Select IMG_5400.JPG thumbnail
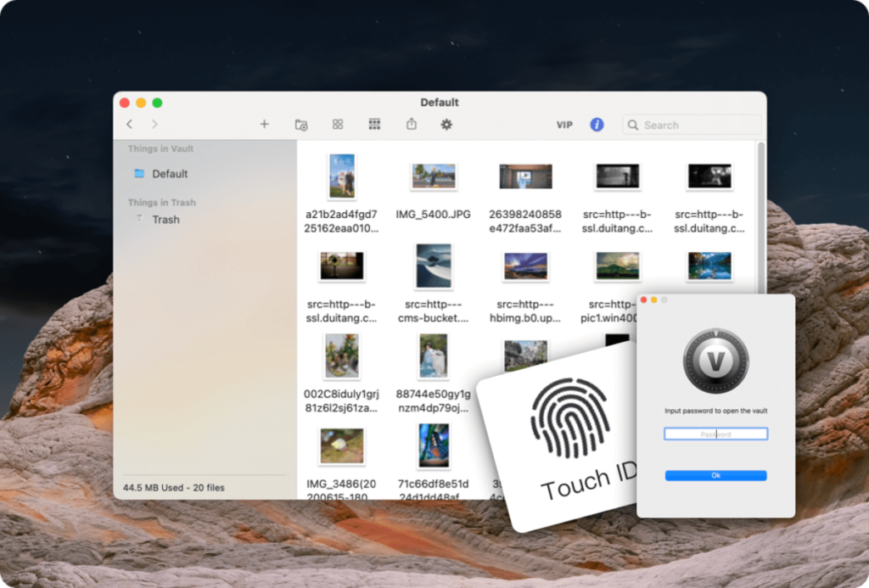Screen dimensions: 869x588 434,176
